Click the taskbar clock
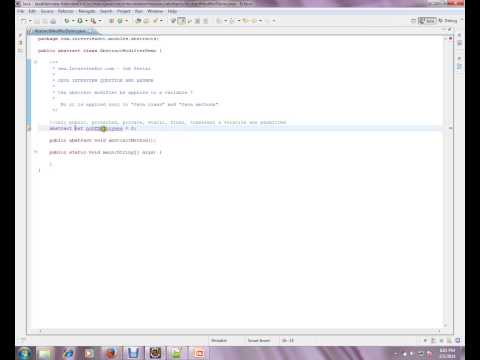480x360 pixels. pos(447,353)
